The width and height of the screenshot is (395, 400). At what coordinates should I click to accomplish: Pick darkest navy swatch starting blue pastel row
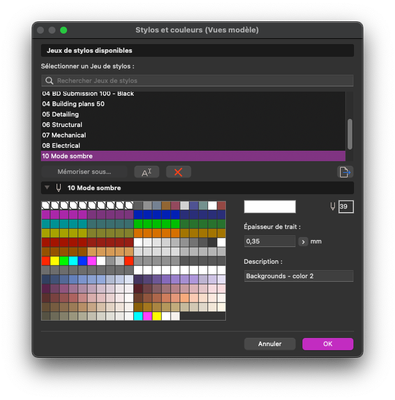point(46,279)
